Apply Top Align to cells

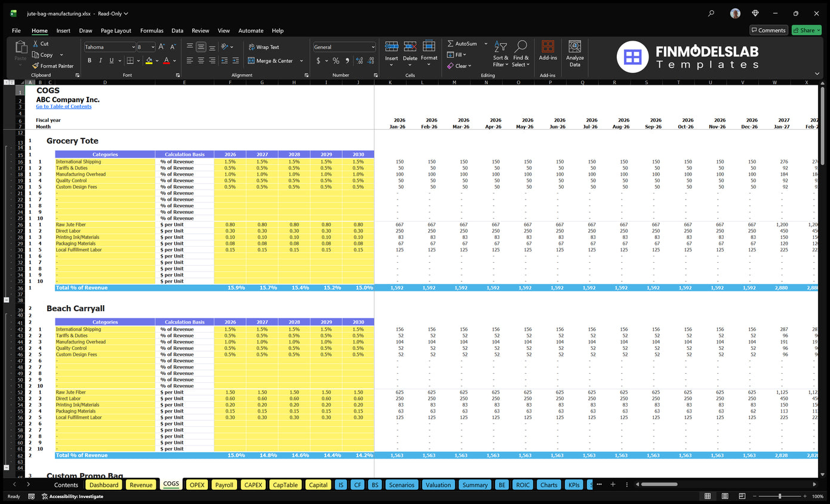click(x=190, y=47)
